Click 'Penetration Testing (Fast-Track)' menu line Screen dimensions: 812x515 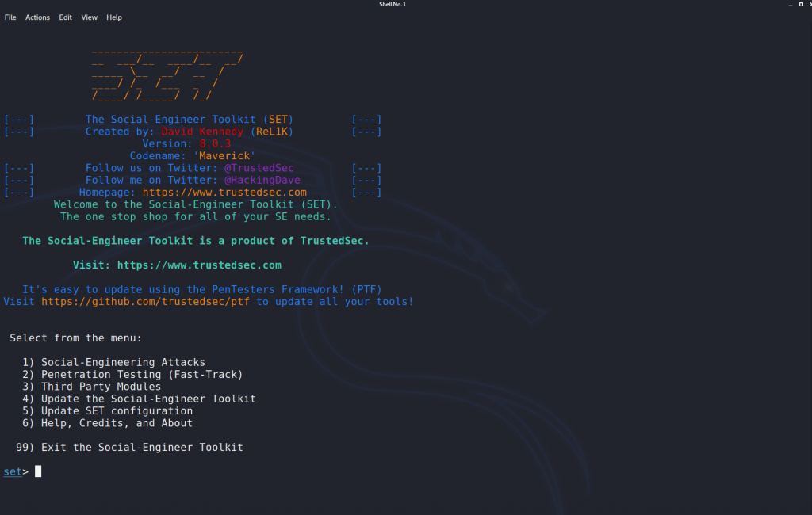click(x=132, y=374)
